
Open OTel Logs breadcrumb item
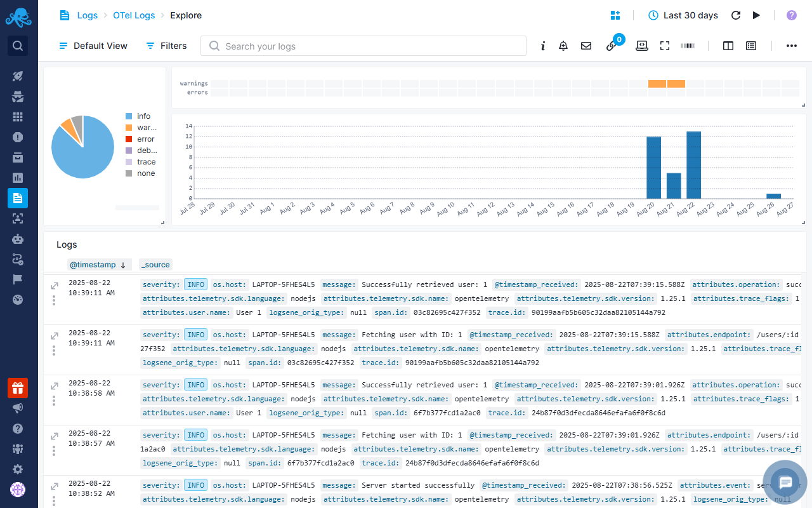134,15
